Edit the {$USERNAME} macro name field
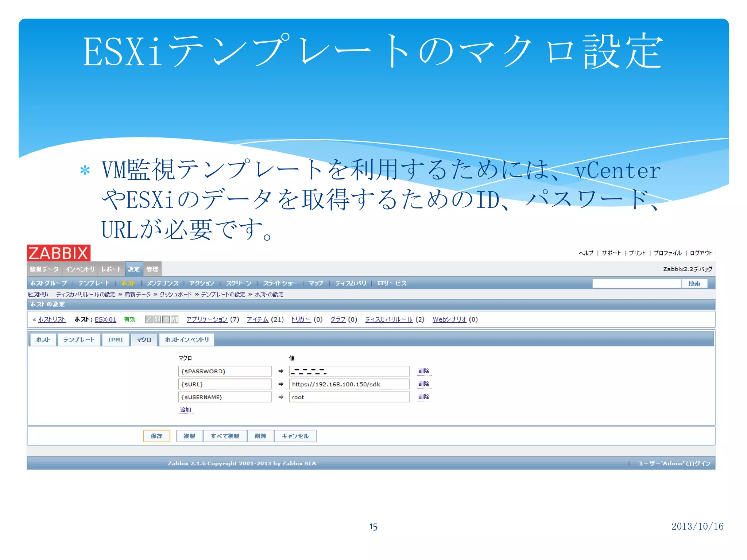The width and height of the screenshot is (747, 560). 225,397
